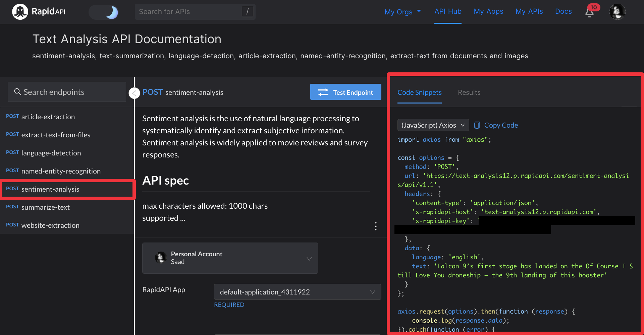Click the Search endpoints field

67,92
